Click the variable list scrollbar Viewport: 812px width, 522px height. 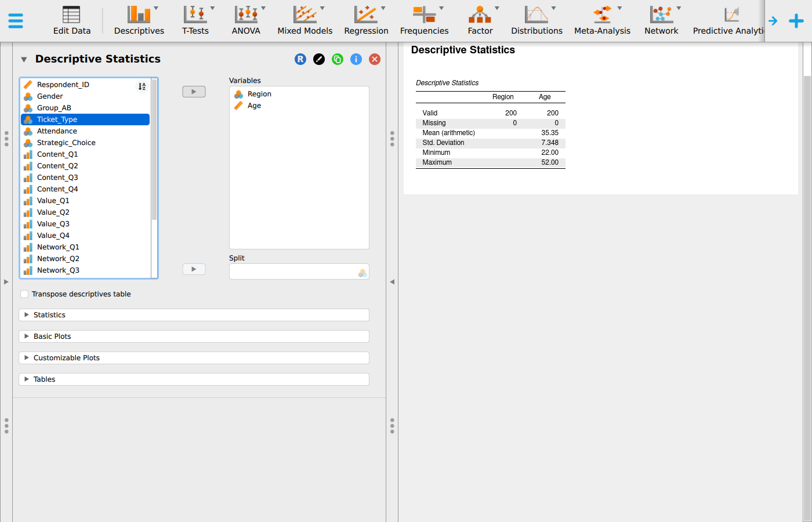(x=154, y=150)
